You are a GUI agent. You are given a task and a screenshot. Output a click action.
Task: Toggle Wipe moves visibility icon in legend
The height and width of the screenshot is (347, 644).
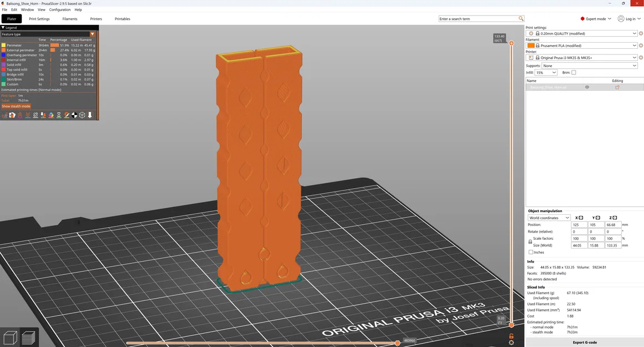click(12, 115)
